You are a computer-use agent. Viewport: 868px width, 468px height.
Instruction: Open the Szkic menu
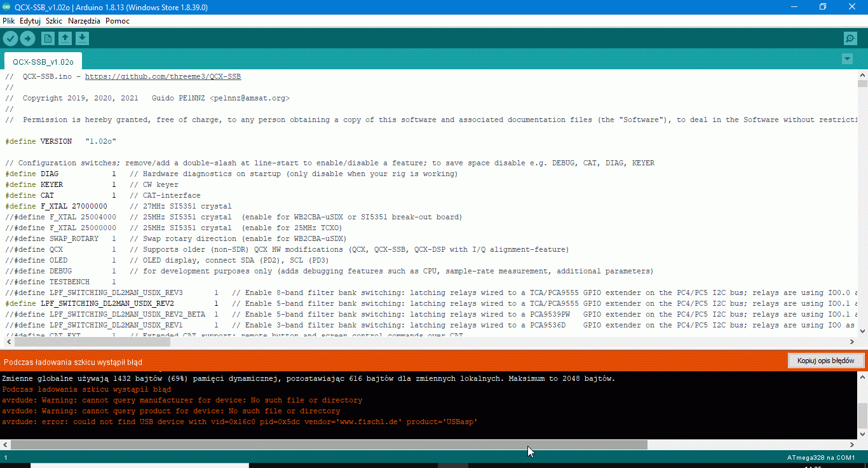54,21
